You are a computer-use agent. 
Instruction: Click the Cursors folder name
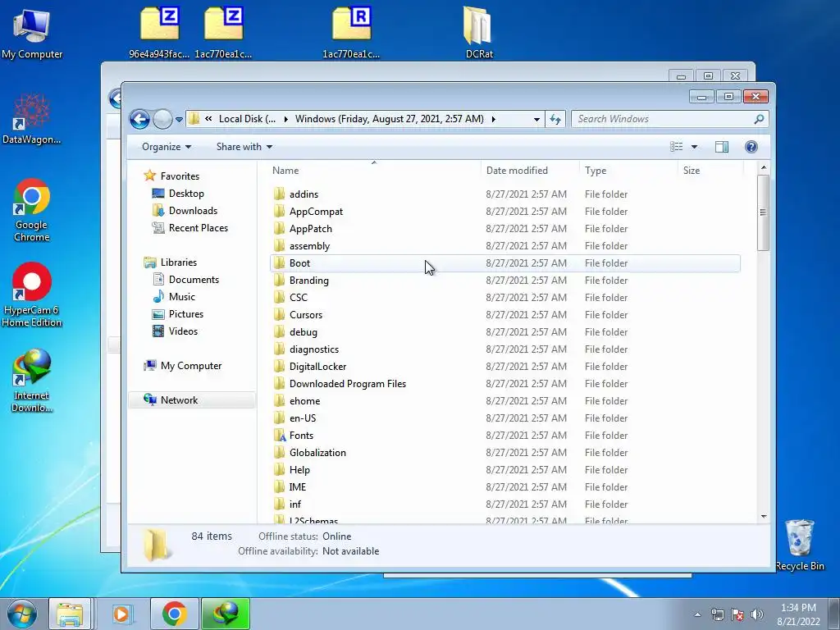(306, 314)
